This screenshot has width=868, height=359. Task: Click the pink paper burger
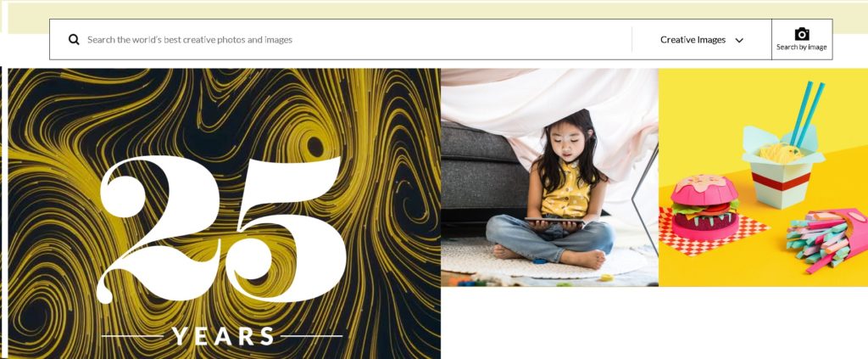(x=704, y=207)
